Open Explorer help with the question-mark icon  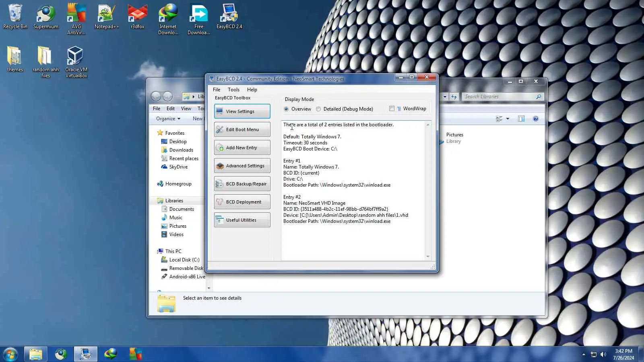coord(536,119)
